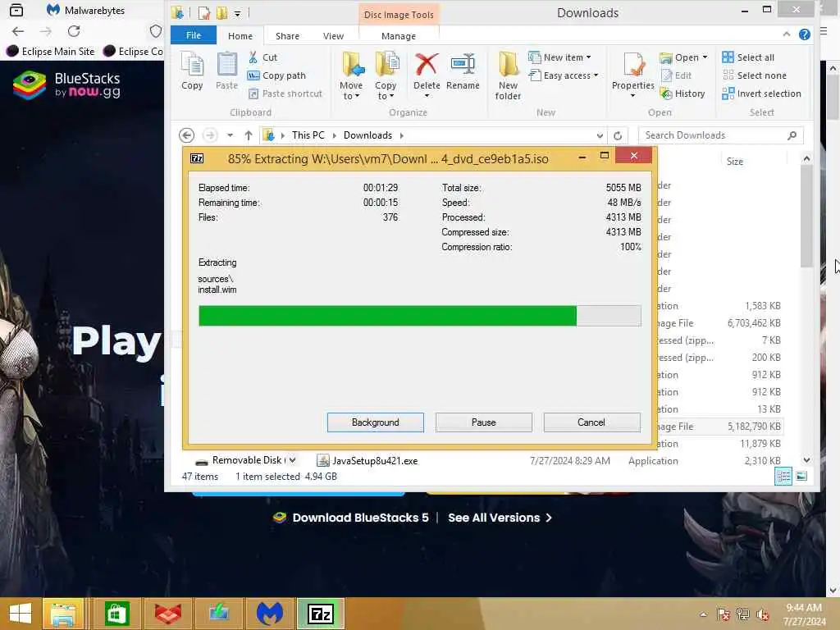Image resolution: width=840 pixels, height=630 pixels.
Task: Switch to the Home ribbon tab
Action: 240,36
